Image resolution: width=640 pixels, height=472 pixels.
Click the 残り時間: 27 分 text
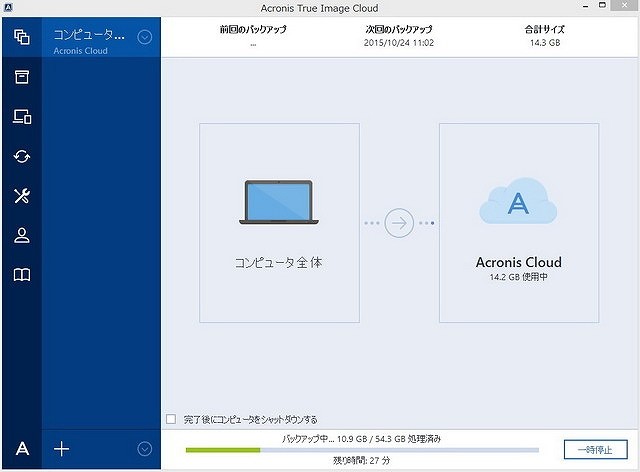(x=362, y=461)
